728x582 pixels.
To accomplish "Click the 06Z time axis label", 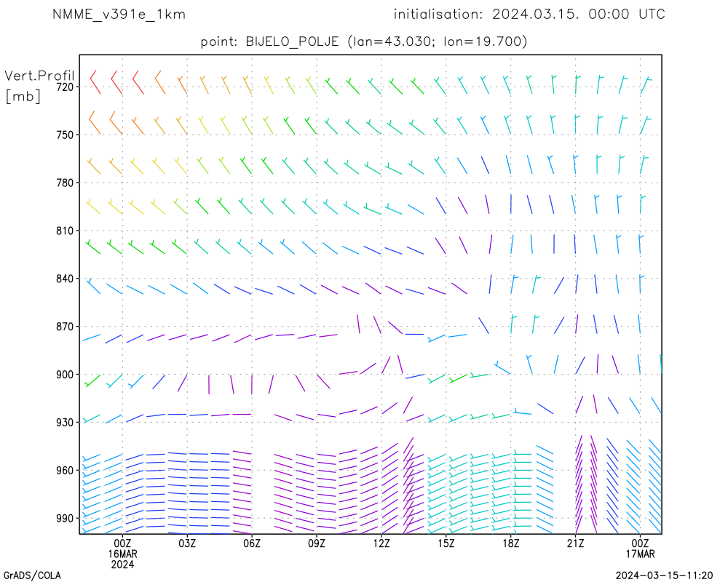I will (252, 543).
